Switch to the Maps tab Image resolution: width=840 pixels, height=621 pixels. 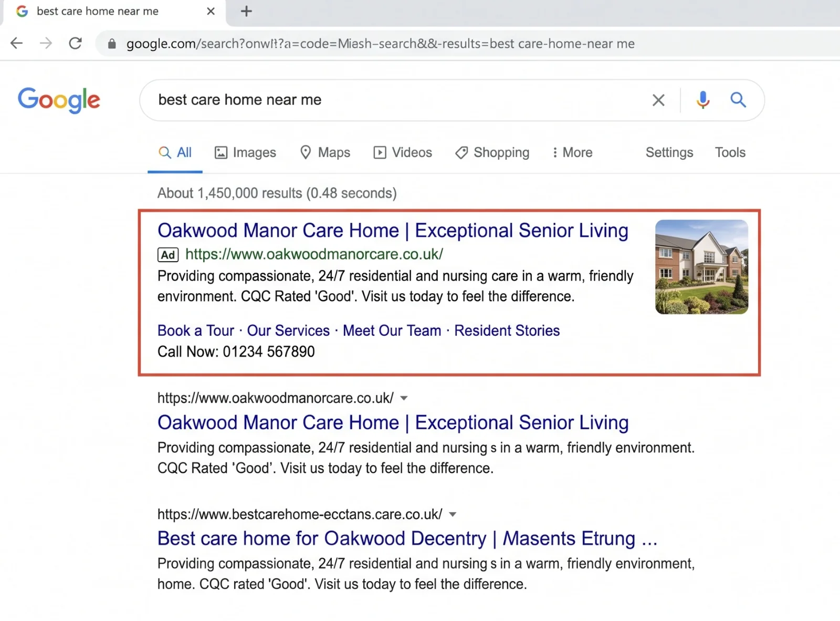(x=324, y=152)
